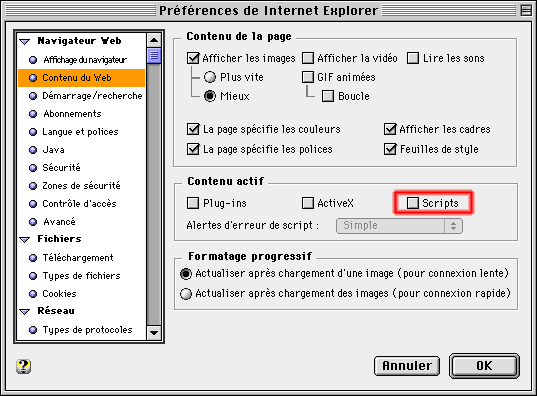Select the Plus vite radio button
Viewport: 537px width, 396px height.
coord(210,77)
